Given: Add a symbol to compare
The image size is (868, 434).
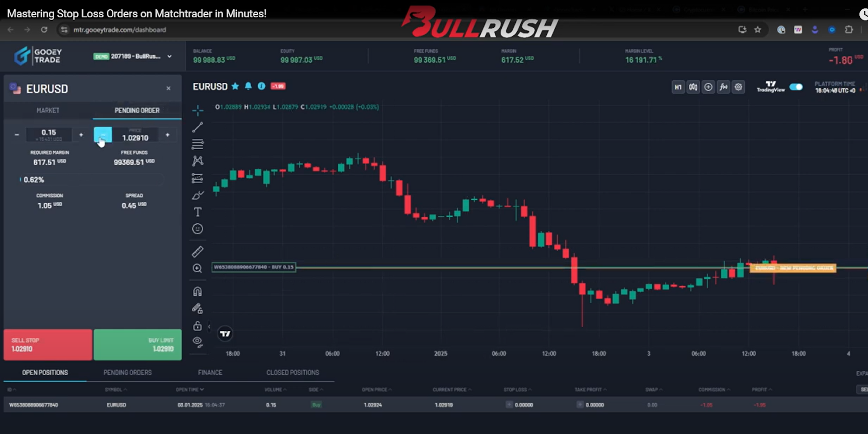Looking at the screenshot, I should pos(709,87).
